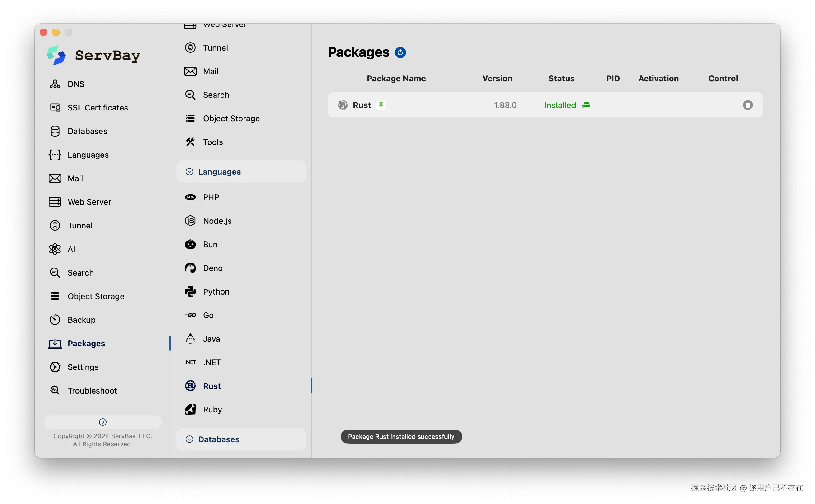815x504 pixels.
Task: Select Ruby in the package categories
Action: click(x=212, y=409)
